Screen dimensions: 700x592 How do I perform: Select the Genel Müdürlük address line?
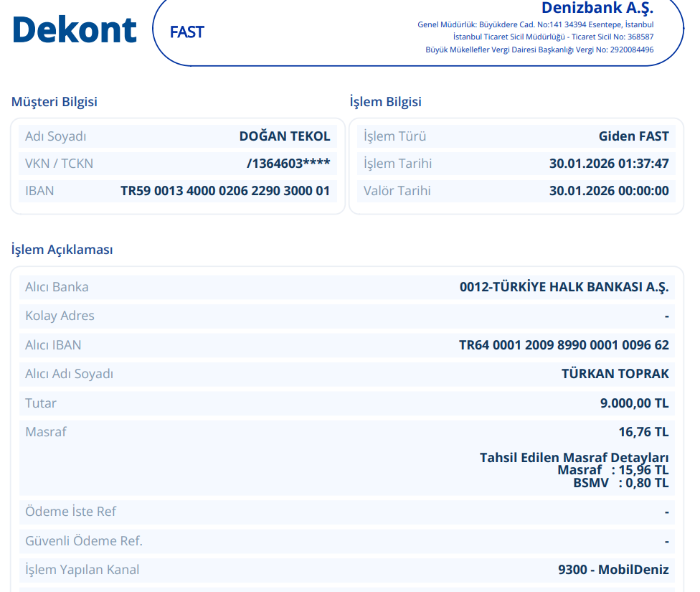(x=535, y=24)
